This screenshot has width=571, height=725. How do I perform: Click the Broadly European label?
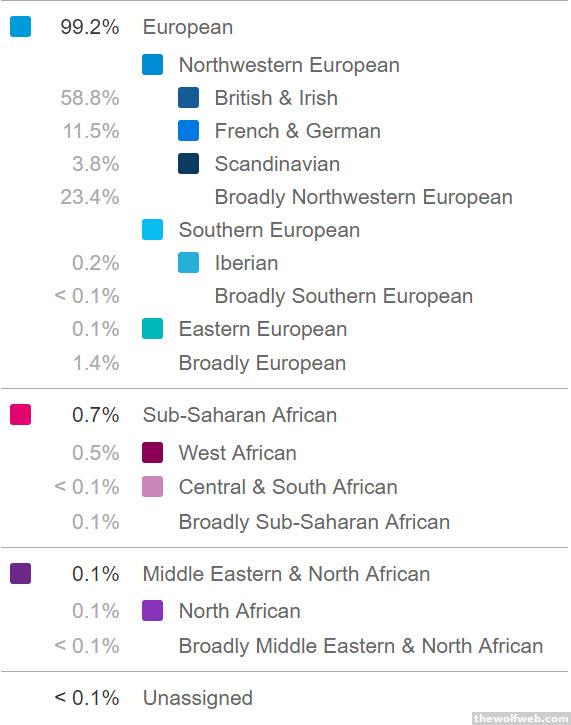tap(262, 363)
